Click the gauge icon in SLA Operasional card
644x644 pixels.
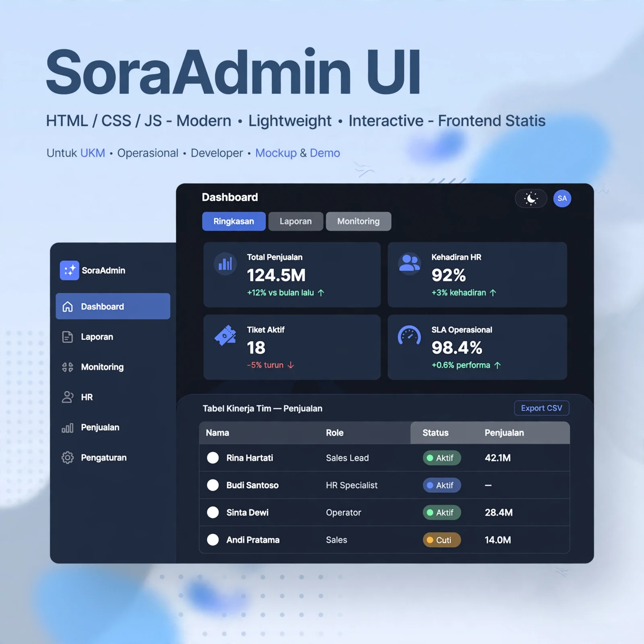[x=409, y=336]
